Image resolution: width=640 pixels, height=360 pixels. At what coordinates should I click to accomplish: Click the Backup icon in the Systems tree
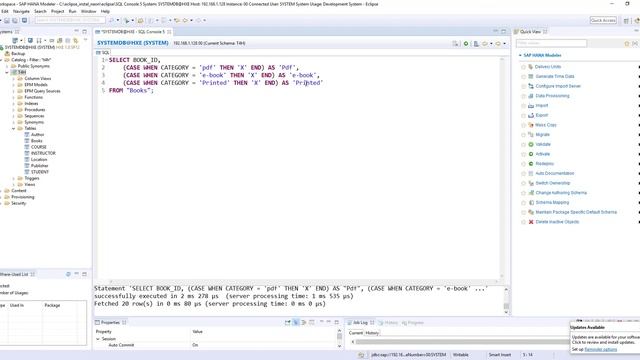[x=7, y=53]
